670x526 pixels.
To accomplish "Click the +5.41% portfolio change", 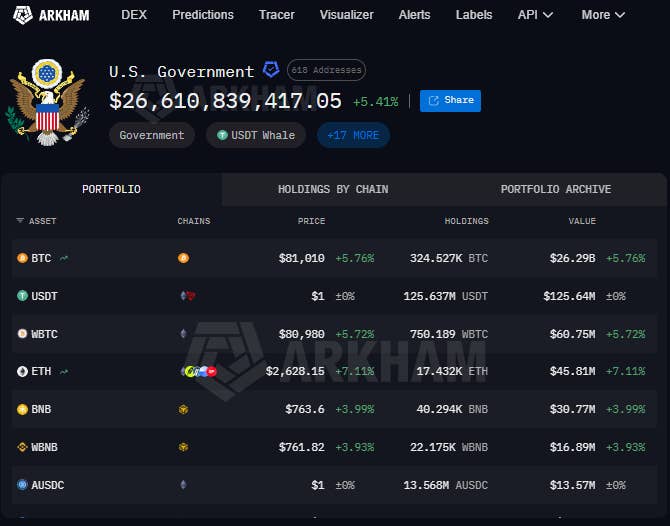I will pyautogui.click(x=376, y=102).
